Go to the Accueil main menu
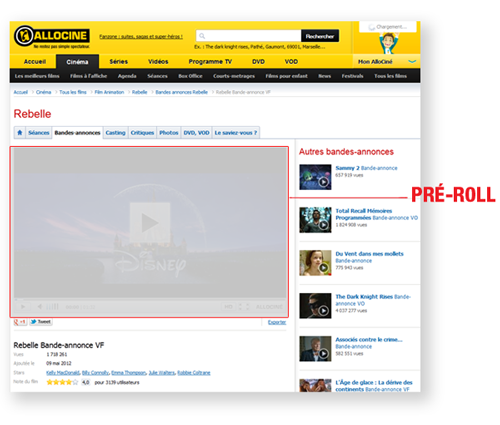Viewport: 500px width, 425px height. [x=35, y=62]
